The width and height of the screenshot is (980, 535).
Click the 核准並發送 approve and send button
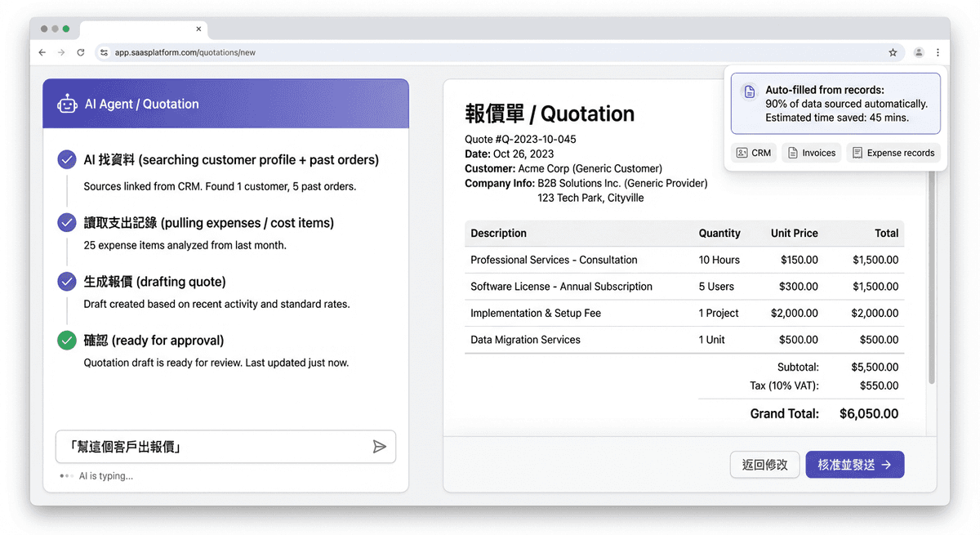point(854,465)
